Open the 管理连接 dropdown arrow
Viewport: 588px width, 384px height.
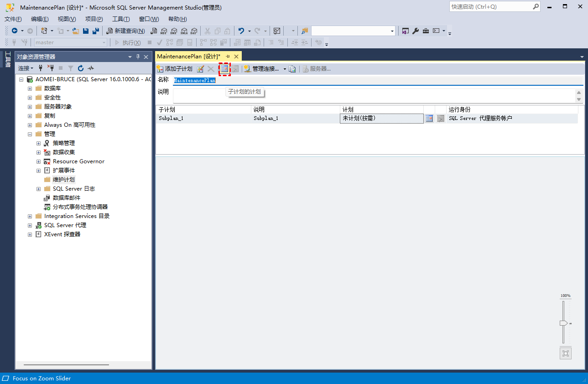click(x=285, y=69)
